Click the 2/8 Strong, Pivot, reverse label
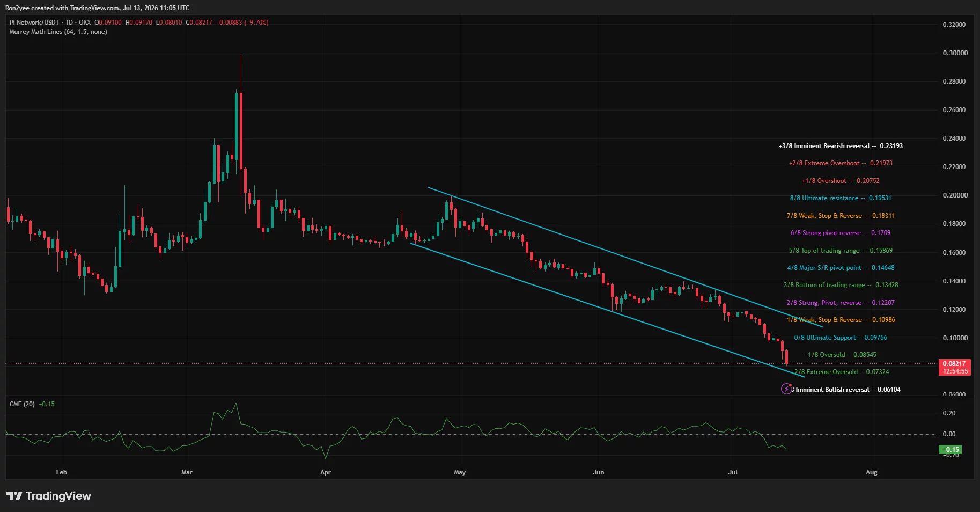 tap(841, 303)
